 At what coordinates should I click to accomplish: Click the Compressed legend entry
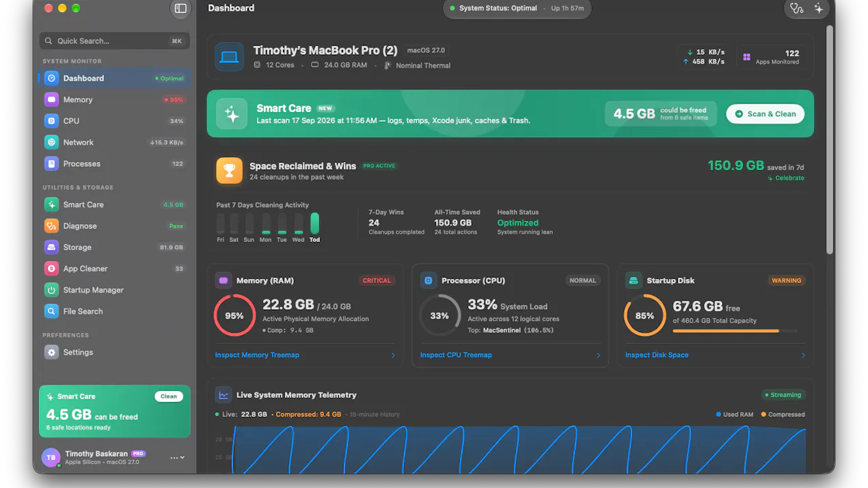coord(783,414)
